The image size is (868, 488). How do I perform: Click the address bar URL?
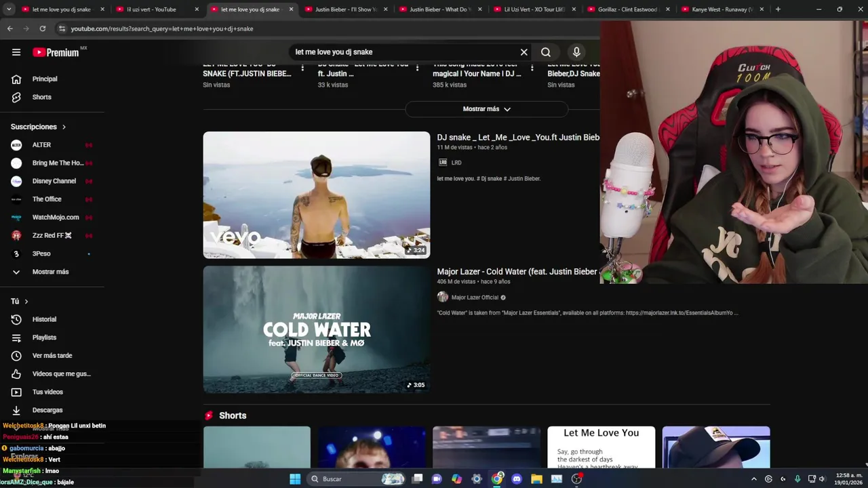click(x=162, y=28)
